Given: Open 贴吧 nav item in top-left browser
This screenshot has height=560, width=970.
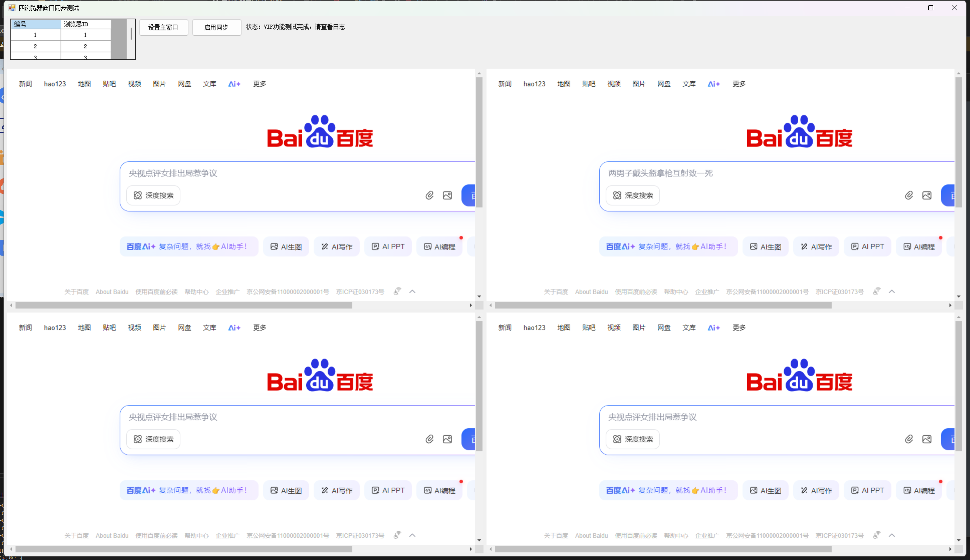Looking at the screenshot, I should [x=109, y=84].
